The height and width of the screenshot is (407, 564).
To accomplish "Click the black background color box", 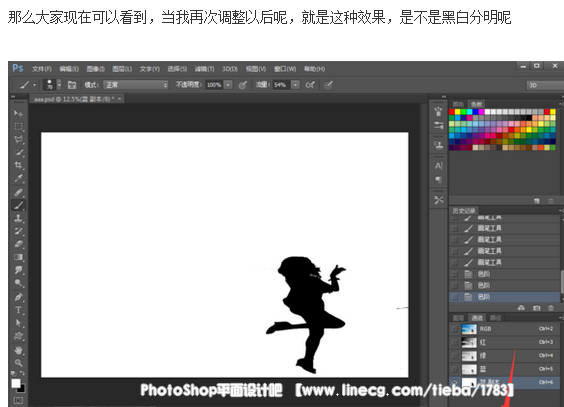I will point(22,389).
